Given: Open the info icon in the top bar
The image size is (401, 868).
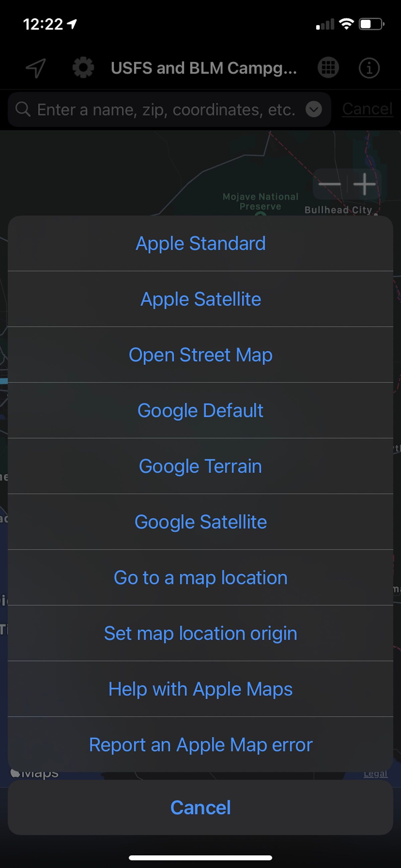Looking at the screenshot, I should 369,68.
